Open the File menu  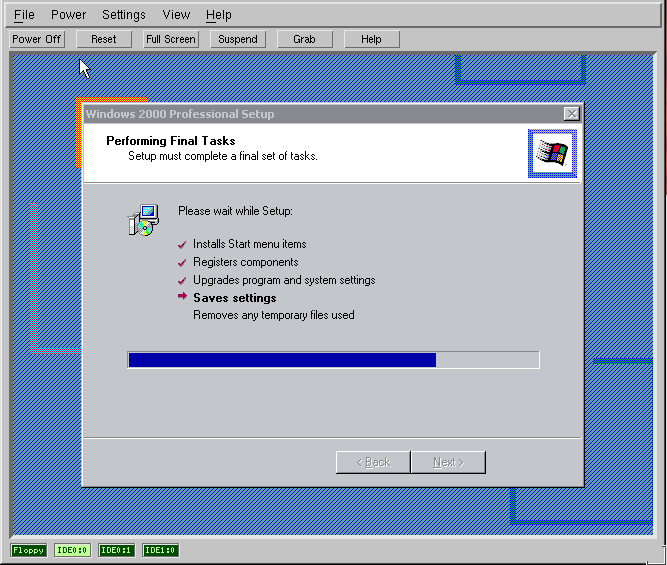point(24,15)
